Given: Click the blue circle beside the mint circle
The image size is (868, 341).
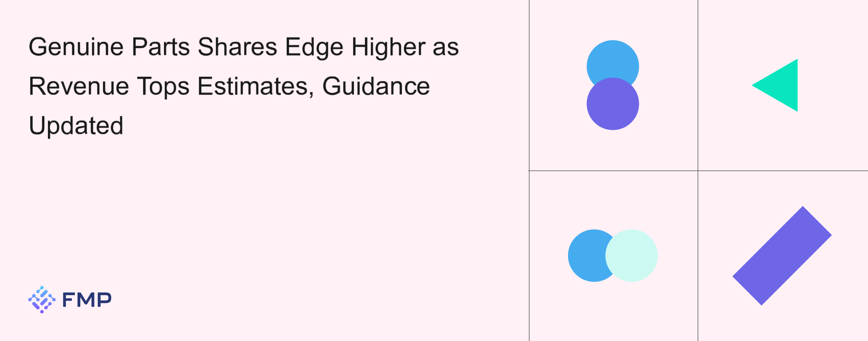Looking at the screenshot, I should coord(586,256).
